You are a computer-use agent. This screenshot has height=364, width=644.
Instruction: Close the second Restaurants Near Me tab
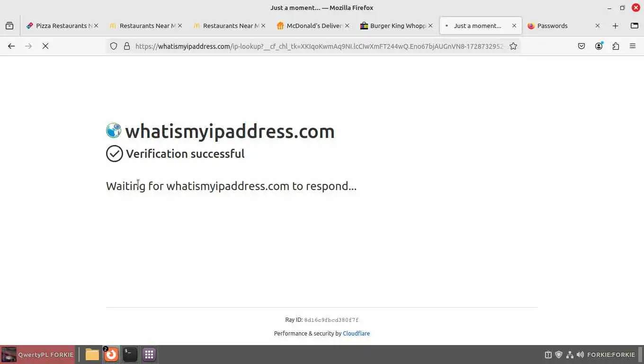pos(263,26)
